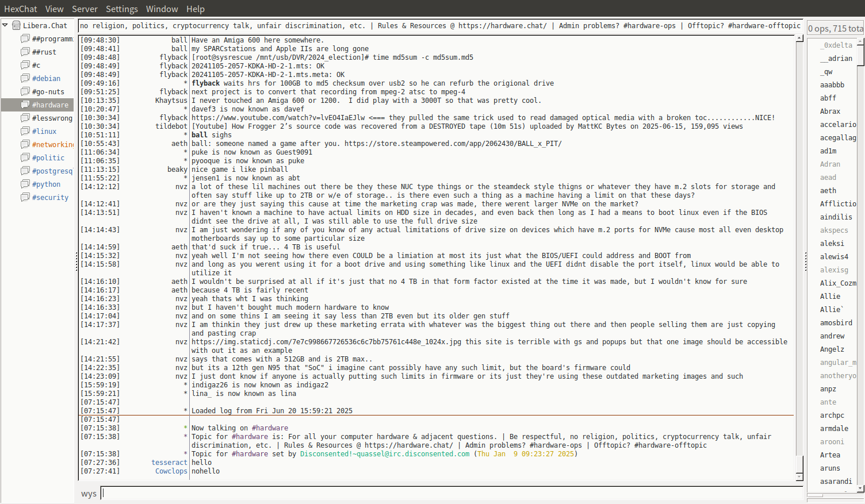Click the #security channel icon
Viewport: 865px width, 504px height.
pyautogui.click(x=25, y=197)
